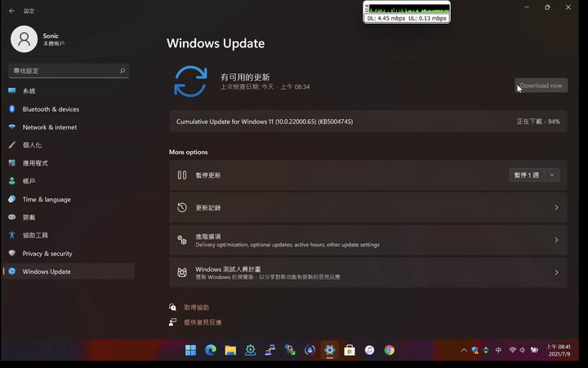Click the Insider cat icon
Image resolution: width=588 pixels, height=368 pixels.
182,273
